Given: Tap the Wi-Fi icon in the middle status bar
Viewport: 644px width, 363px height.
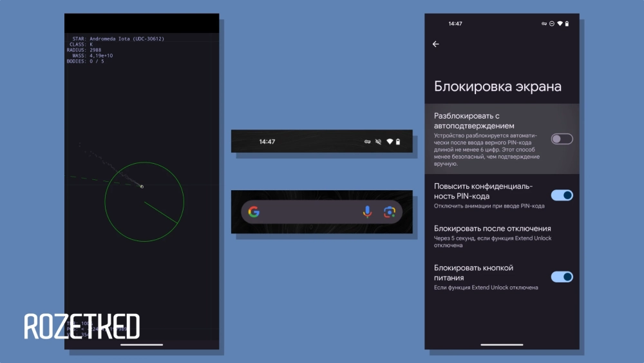Looking at the screenshot, I should 390,141.
